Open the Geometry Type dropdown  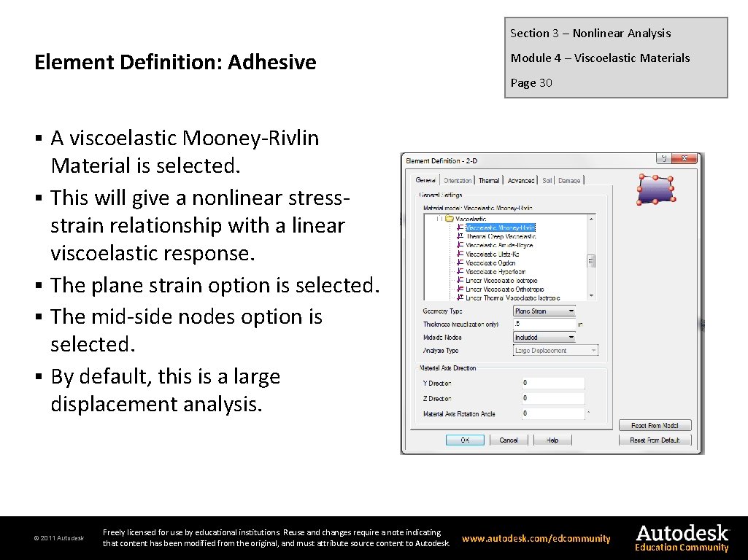(544, 311)
